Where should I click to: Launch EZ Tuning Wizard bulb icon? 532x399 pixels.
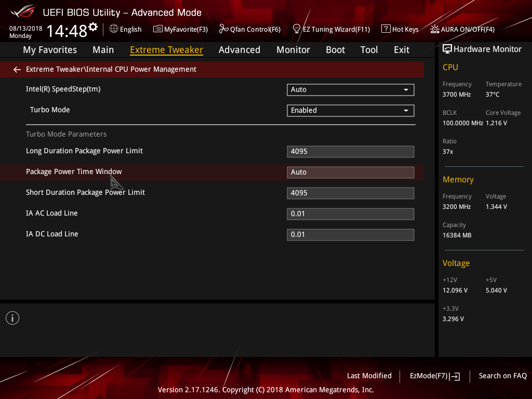[296, 29]
